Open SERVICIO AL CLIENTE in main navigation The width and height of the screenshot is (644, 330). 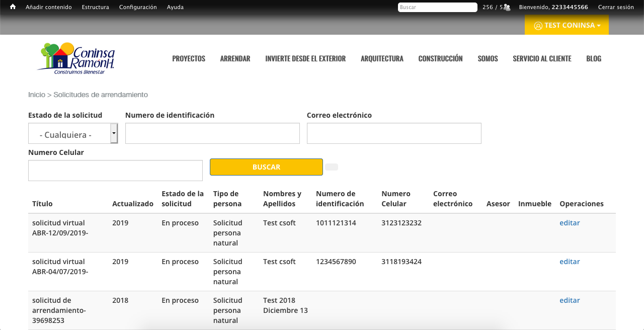point(542,58)
